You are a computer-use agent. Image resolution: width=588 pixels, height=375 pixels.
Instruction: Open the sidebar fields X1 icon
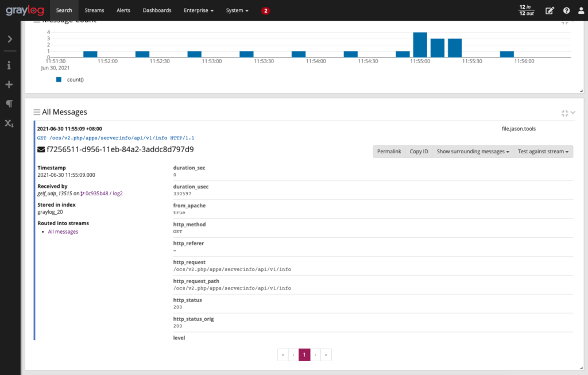click(9, 123)
